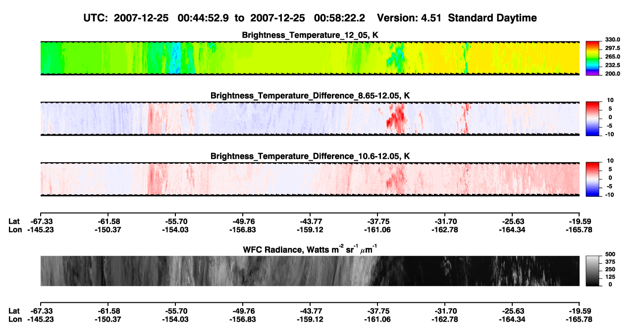This screenshot has width=644, height=330.
Task: Click the 10 label on the 10.6-12.05 colorbar
Action: coord(610,161)
